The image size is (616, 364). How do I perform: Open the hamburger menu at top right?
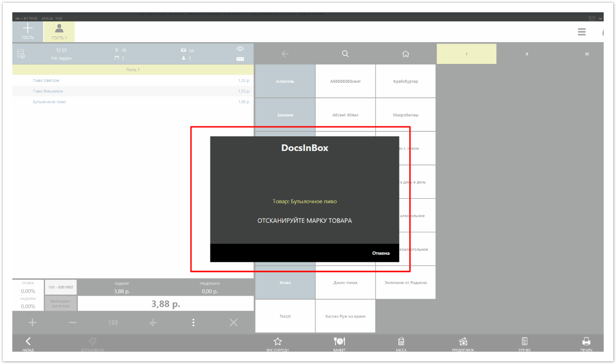click(581, 32)
